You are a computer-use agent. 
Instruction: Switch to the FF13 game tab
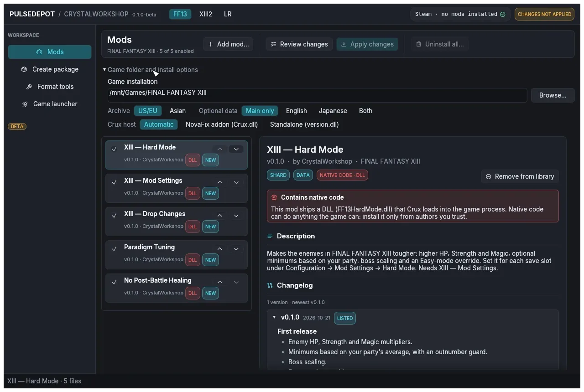click(180, 14)
